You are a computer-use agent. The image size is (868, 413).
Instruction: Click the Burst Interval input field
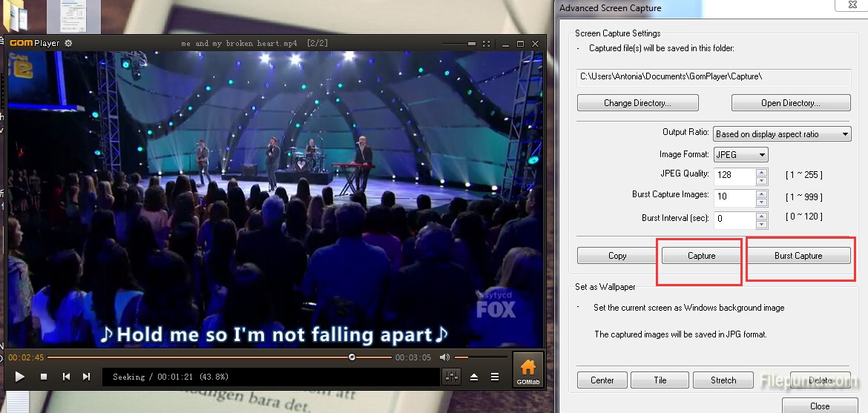click(734, 219)
